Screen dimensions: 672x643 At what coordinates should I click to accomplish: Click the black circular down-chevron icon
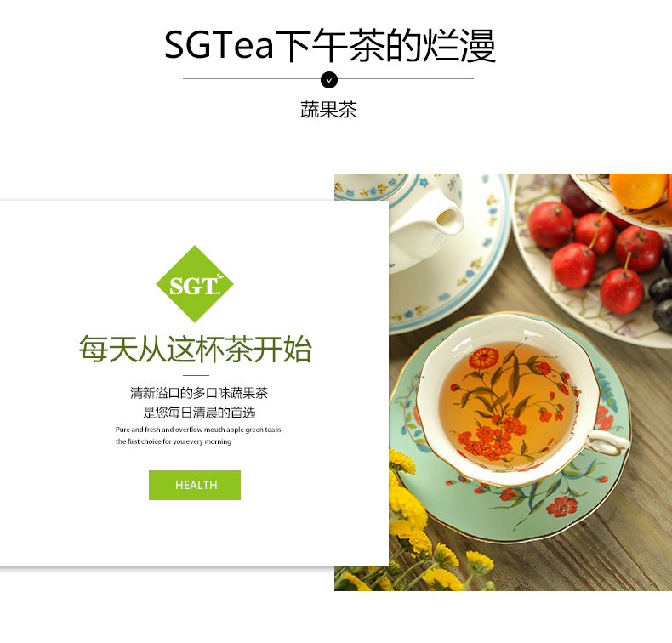click(329, 80)
